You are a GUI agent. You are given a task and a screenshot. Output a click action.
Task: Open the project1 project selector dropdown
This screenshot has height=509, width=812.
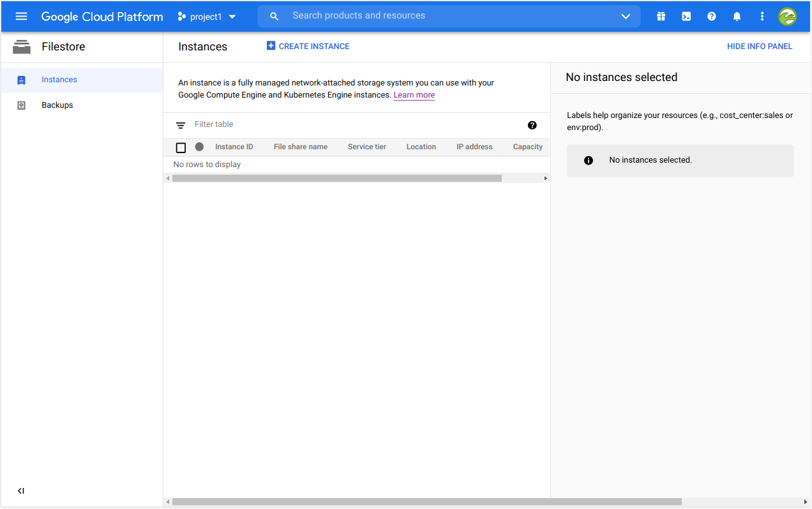pos(207,17)
